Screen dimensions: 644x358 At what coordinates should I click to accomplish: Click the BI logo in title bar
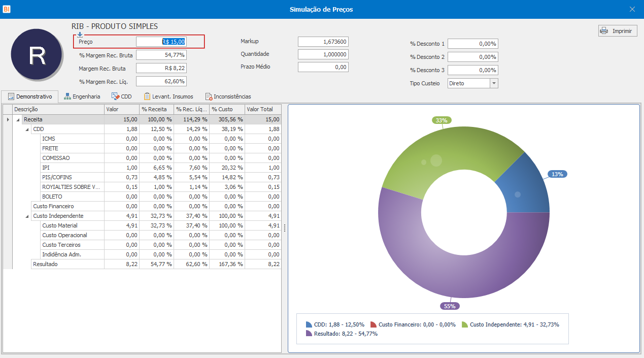tap(7, 9)
